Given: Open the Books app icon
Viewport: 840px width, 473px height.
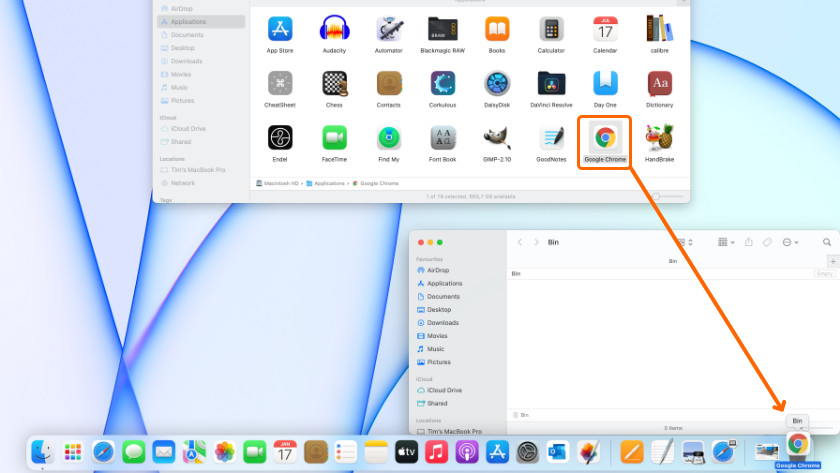Looking at the screenshot, I should tap(497, 29).
